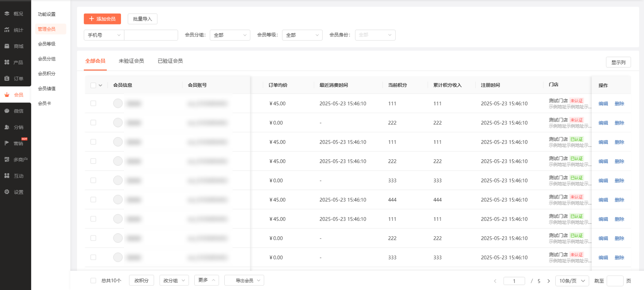Image resolution: width=644 pixels, height=290 pixels.
Task: Select the 会员 crown sidebar icon
Action: click(x=7, y=95)
